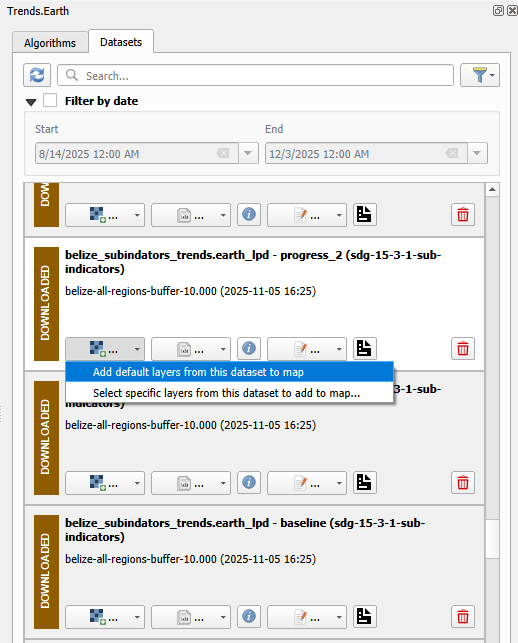The image size is (518, 643).
Task: Select belize_subindators progress_2 dataset title
Action: tap(253, 262)
